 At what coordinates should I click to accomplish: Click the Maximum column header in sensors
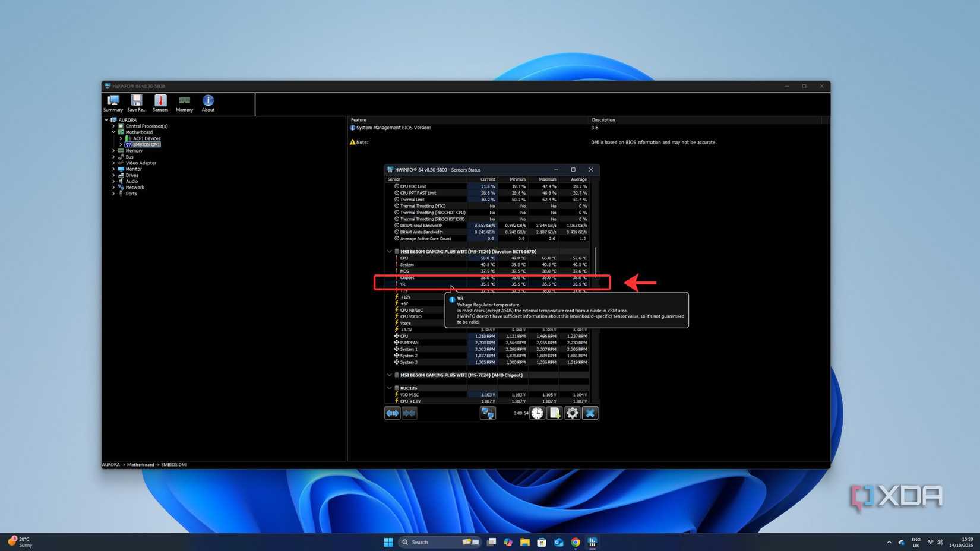click(547, 179)
